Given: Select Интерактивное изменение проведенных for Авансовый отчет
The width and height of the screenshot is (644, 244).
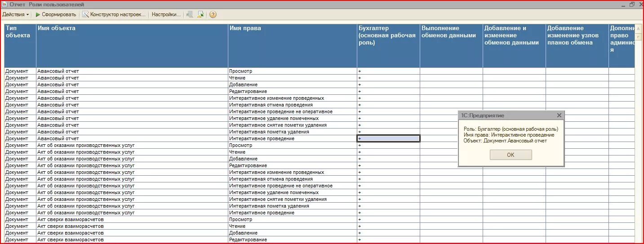Looking at the screenshot, I should (293, 98).
